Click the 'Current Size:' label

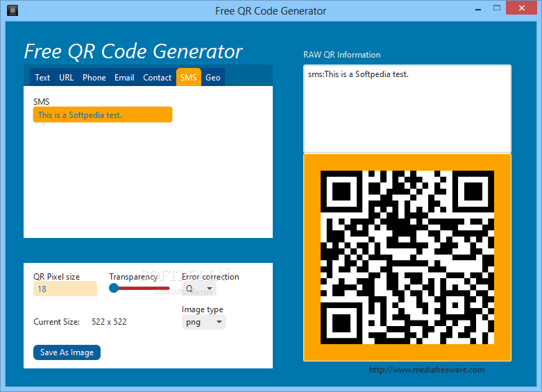pos(57,322)
